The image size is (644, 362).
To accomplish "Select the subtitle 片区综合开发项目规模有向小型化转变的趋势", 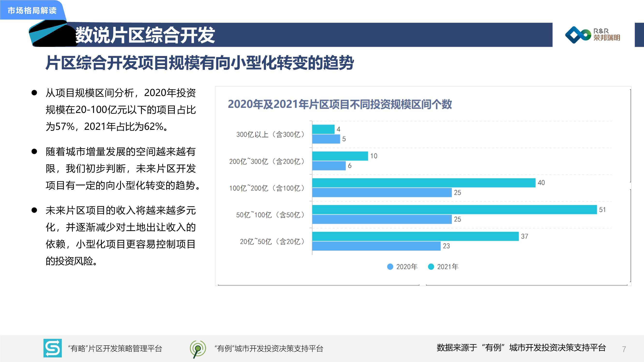I will (200, 63).
